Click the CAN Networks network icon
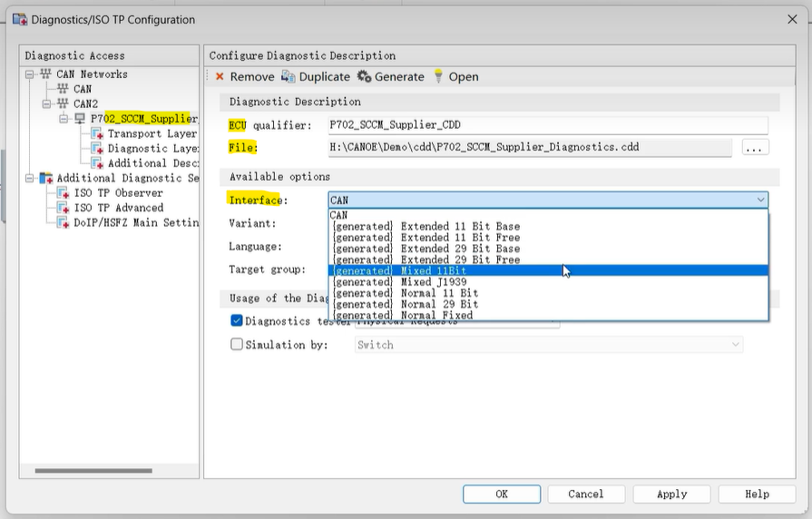Viewport: 812px width, 519px height. tap(45, 74)
